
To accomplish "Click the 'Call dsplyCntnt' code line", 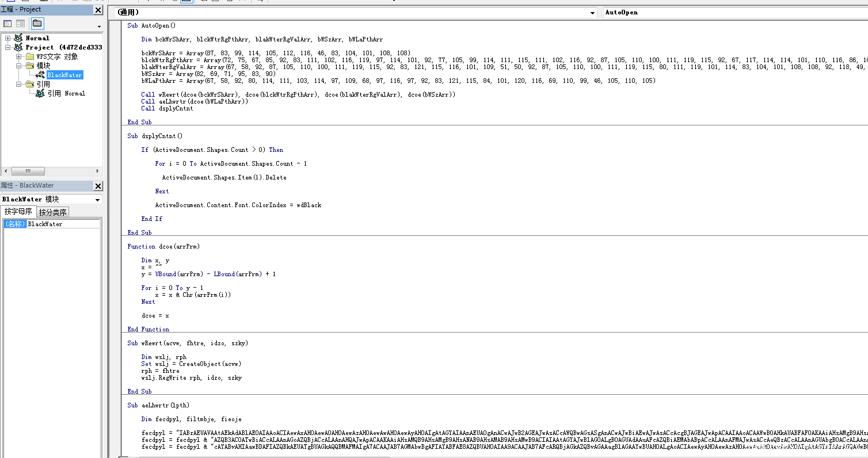I will click(x=167, y=108).
